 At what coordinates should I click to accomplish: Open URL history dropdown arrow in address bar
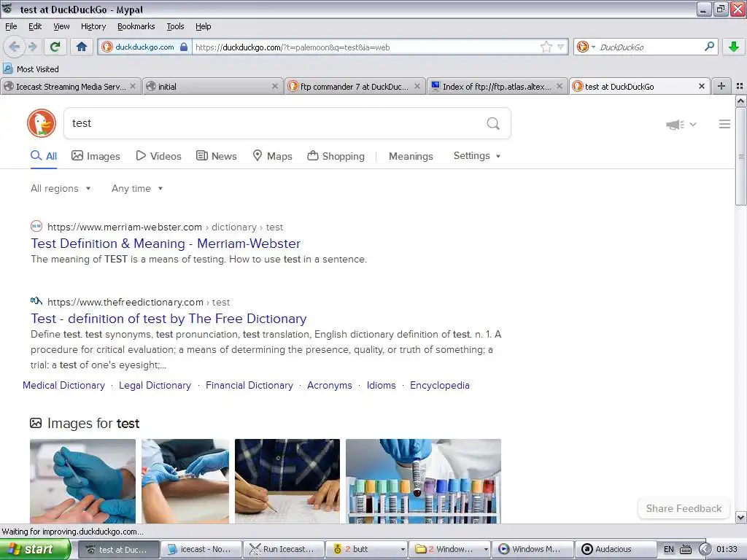(x=561, y=47)
